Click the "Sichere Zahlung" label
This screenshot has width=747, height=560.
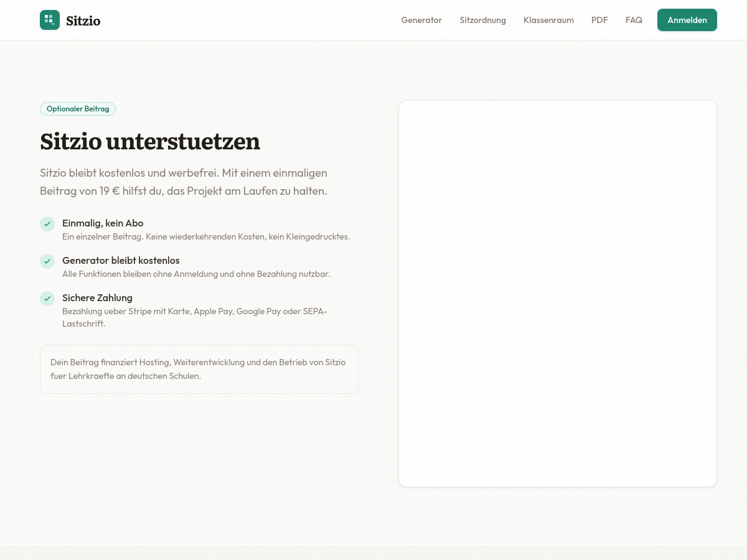[97, 298]
